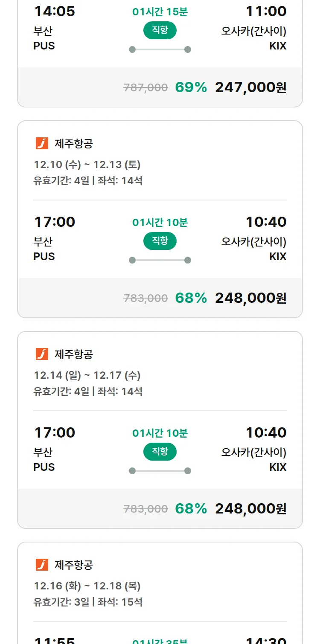Select the 248,000원 fare for 12.14–12.17
This screenshot has height=644, width=320.
[250, 509]
